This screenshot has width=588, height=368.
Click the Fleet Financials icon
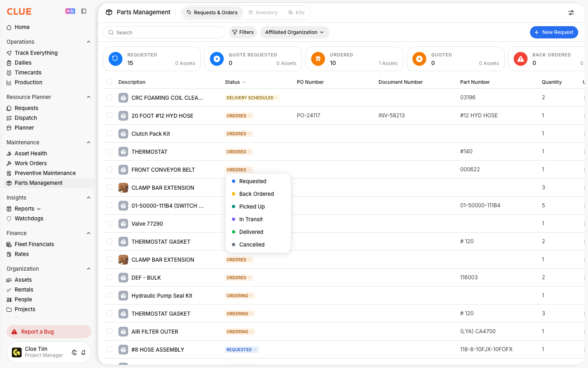click(x=9, y=245)
